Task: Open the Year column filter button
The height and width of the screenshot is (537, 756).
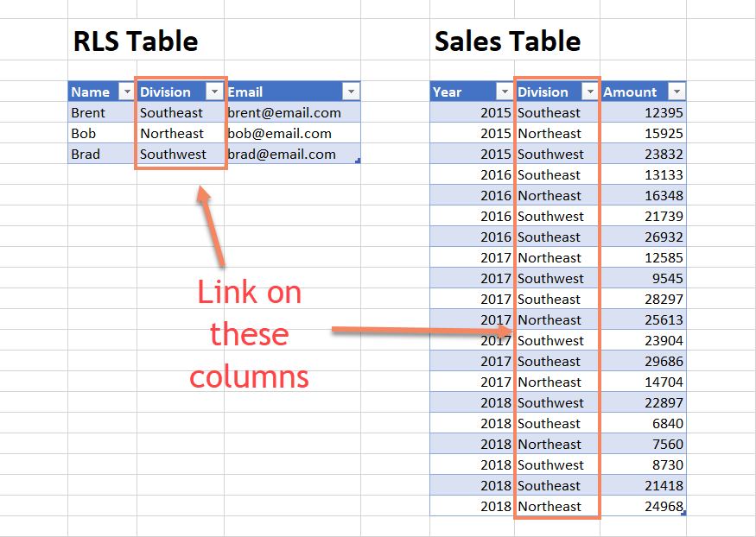Action: click(505, 92)
